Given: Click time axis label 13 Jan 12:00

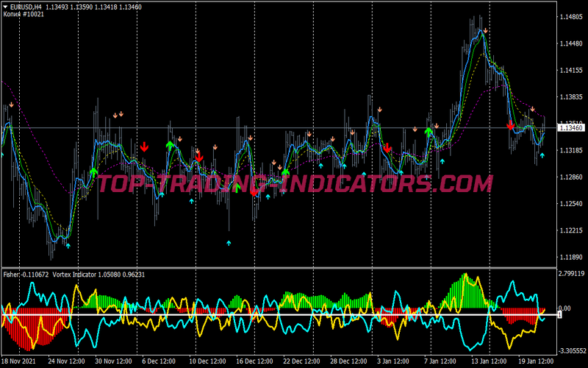Looking at the screenshot, I should 490,361.
